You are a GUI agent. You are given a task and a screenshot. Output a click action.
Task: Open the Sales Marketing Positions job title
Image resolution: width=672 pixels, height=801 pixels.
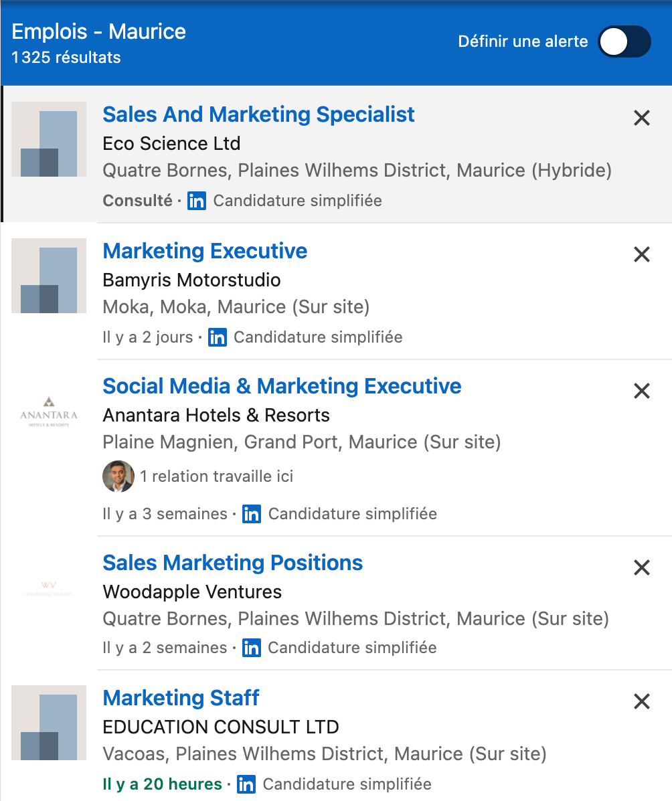232,563
